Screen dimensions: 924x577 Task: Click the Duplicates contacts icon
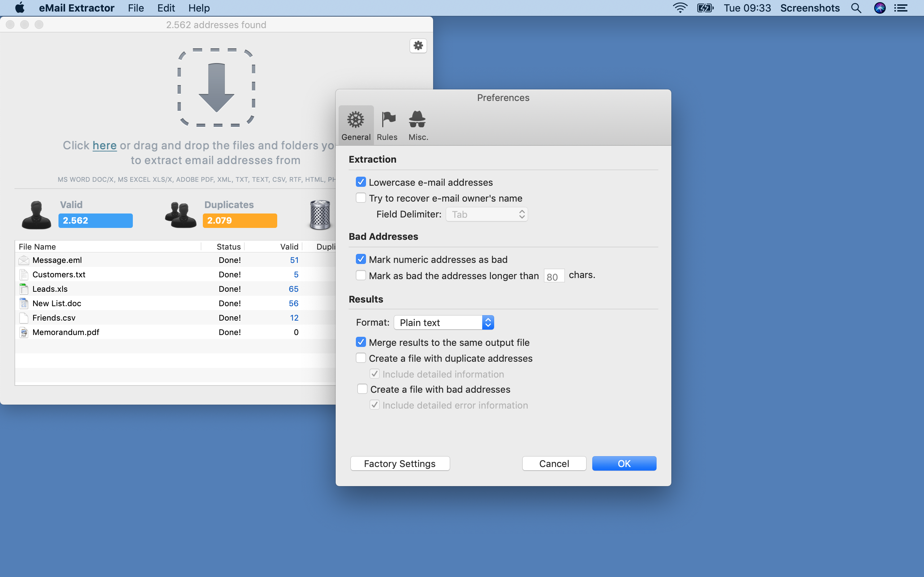point(179,215)
